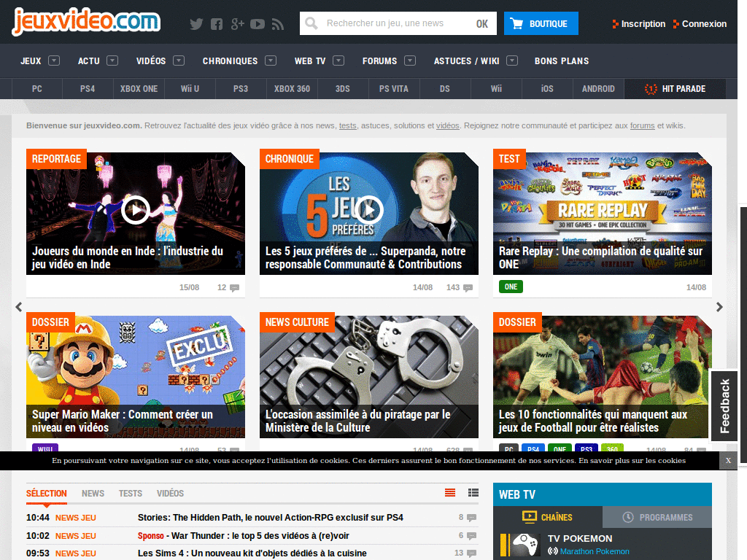Viewport: 747px width, 560px height.
Task: Switch to detailed list view icon
Action: pos(473,493)
